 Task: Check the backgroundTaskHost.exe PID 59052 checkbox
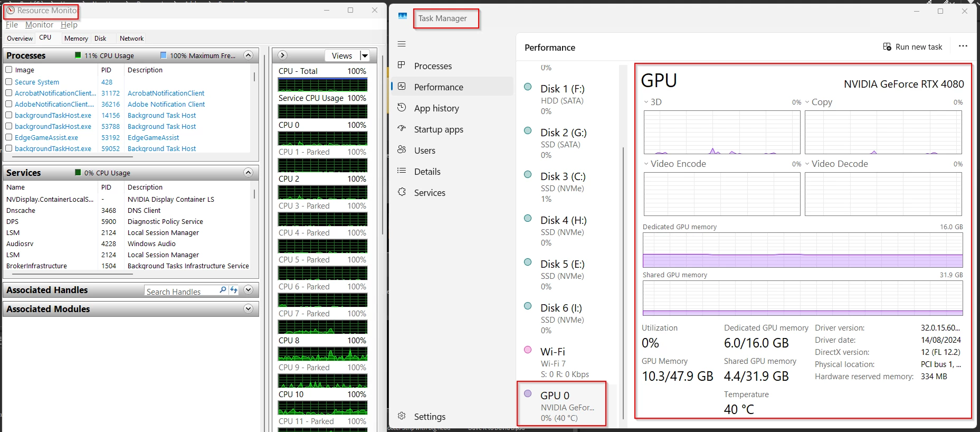tap(9, 148)
